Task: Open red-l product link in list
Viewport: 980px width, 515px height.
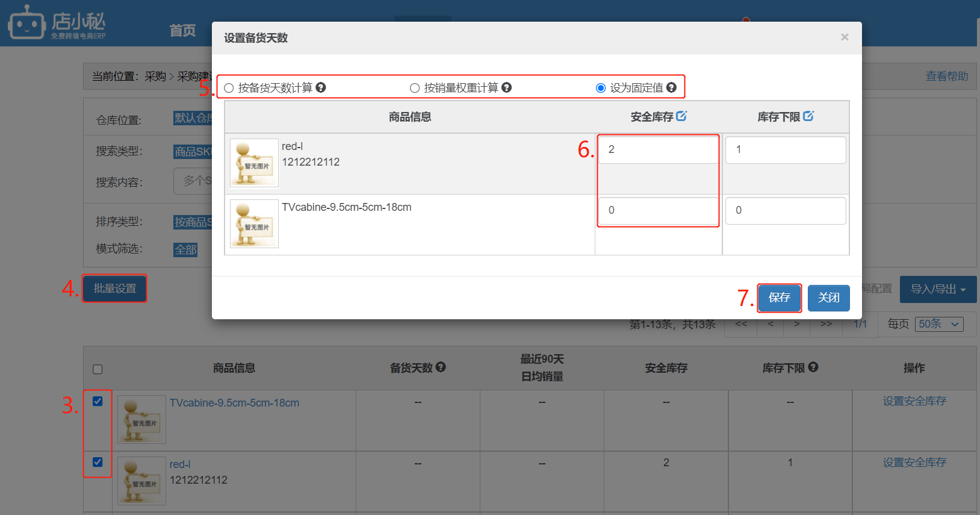Action: click(x=180, y=464)
